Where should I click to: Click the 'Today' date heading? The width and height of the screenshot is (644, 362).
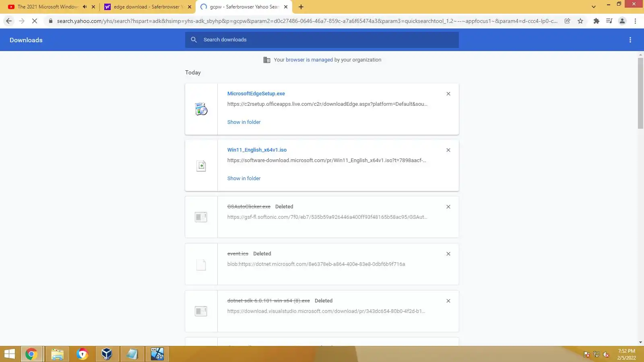[x=193, y=73]
